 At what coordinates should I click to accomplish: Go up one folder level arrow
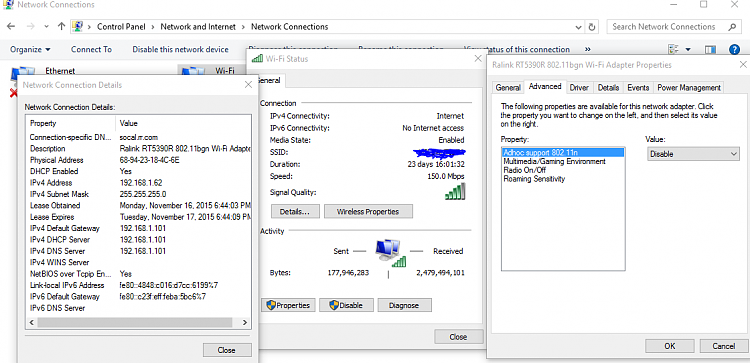(x=61, y=27)
